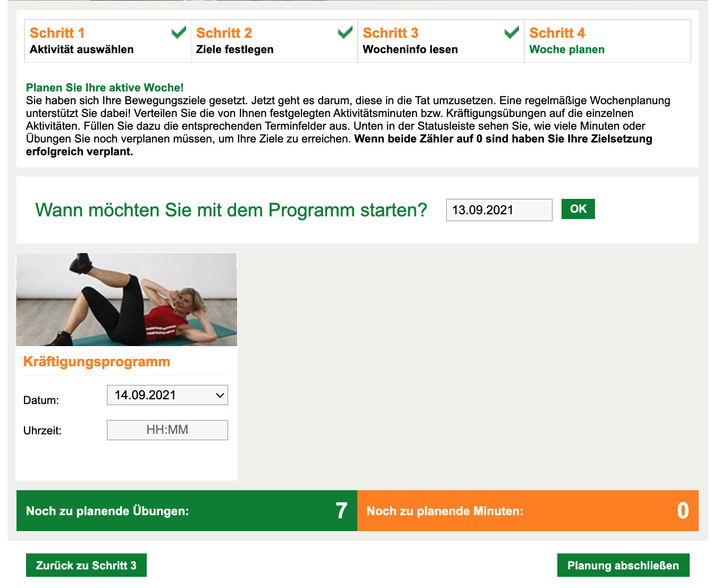
Task: Click the program start date field
Action: [x=499, y=210]
